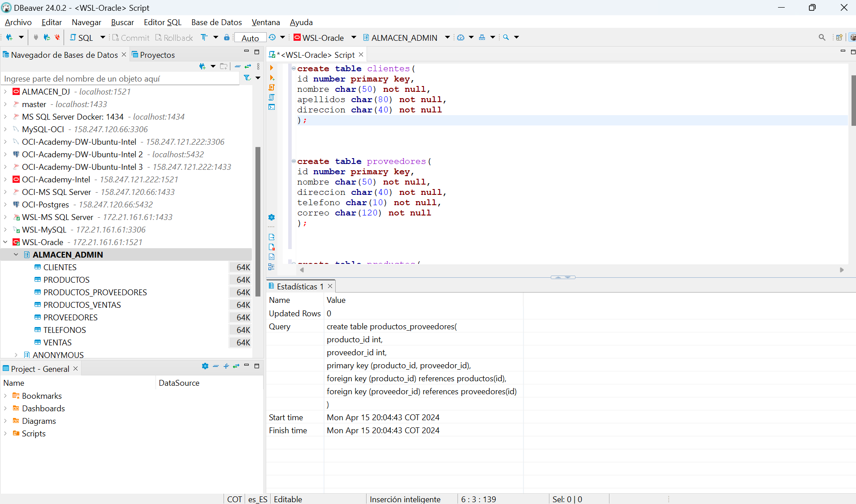This screenshot has height=504, width=856.
Task: Open the SQL terminal console icon
Action: coord(272,108)
